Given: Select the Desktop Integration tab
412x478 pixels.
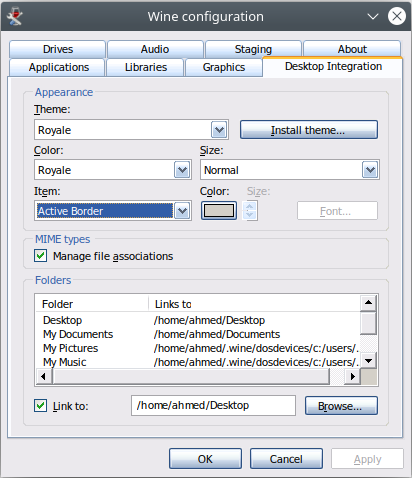Looking at the screenshot, I should pyautogui.click(x=333, y=67).
